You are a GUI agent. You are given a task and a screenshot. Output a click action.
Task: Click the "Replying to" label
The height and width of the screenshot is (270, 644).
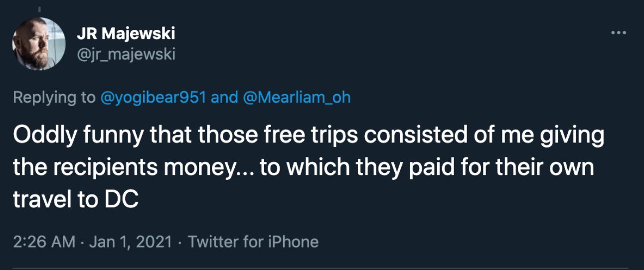click(x=54, y=98)
